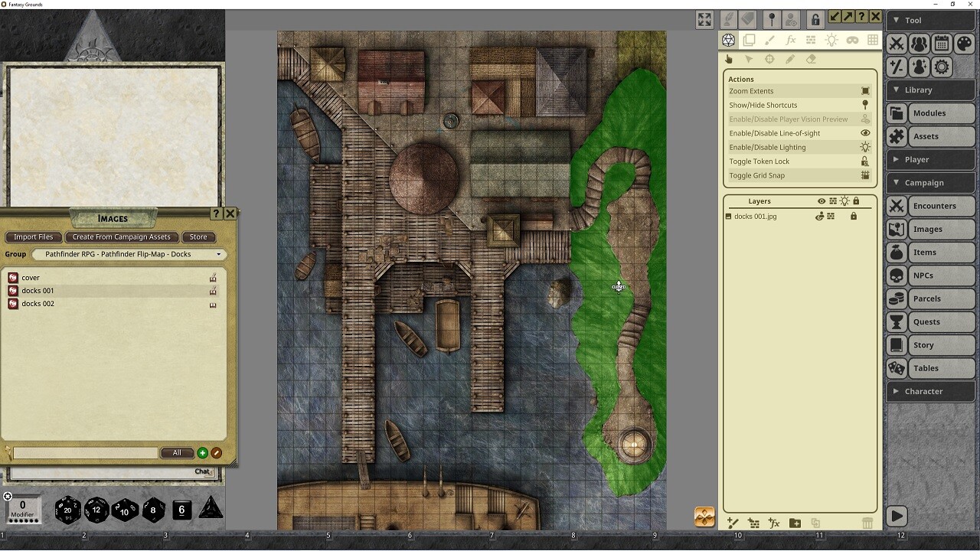Open the Combat Tracker crossed swords icon
Viewport: 980px width, 551px height.
[x=897, y=44]
